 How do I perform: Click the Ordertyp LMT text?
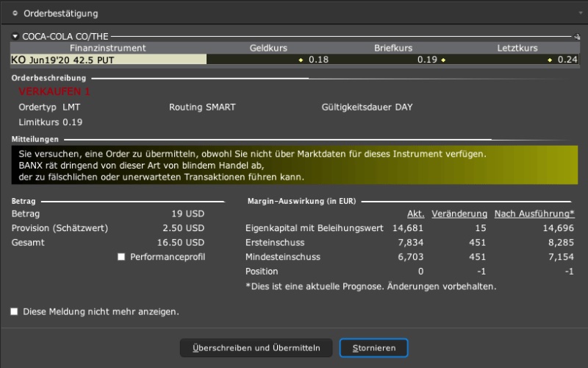pos(49,107)
